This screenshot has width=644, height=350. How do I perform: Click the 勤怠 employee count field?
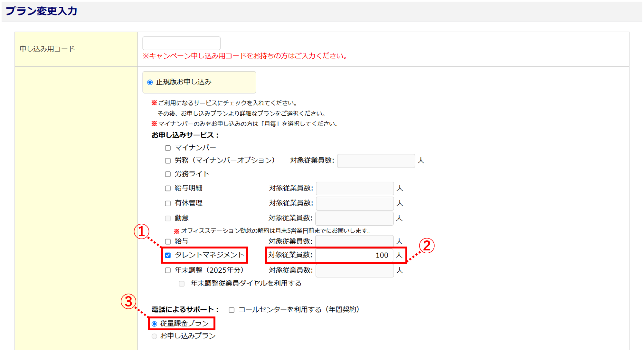click(x=354, y=218)
